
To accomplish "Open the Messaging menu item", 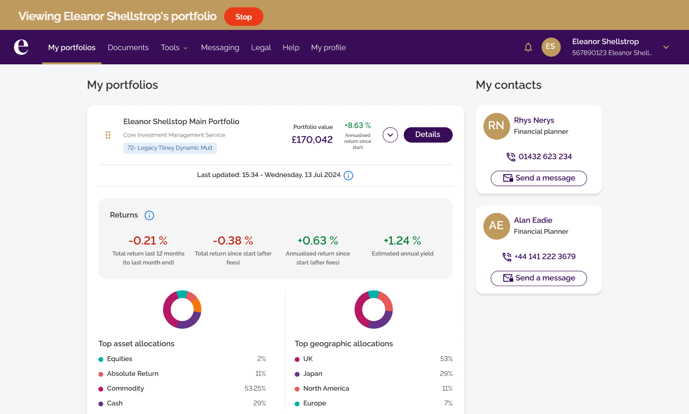I will click(220, 47).
